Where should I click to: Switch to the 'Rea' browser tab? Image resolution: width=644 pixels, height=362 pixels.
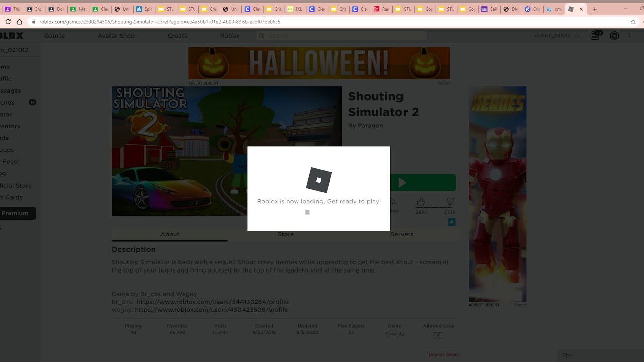click(381, 9)
